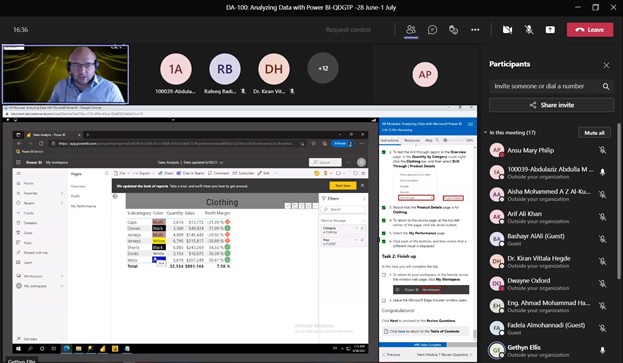Collapse the In this meeting list
The height and width of the screenshot is (363, 623).
[x=485, y=133]
